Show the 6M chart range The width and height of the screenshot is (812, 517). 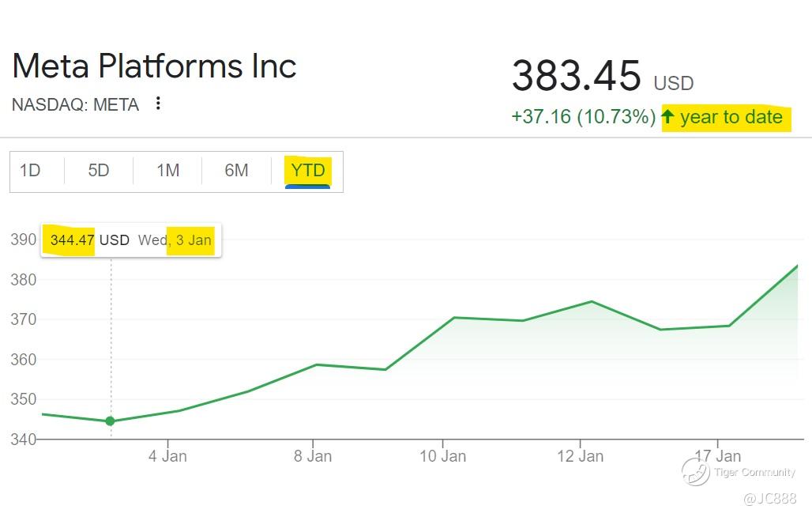click(x=236, y=171)
